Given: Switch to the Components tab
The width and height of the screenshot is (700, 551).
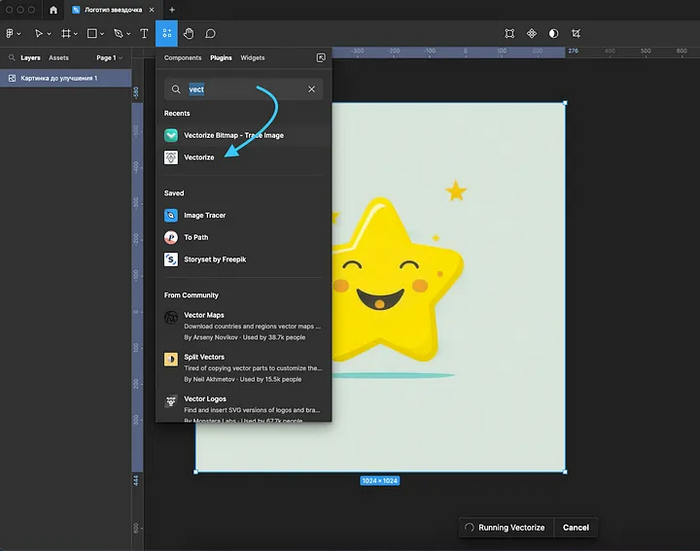Looking at the screenshot, I should tap(182, 58).
